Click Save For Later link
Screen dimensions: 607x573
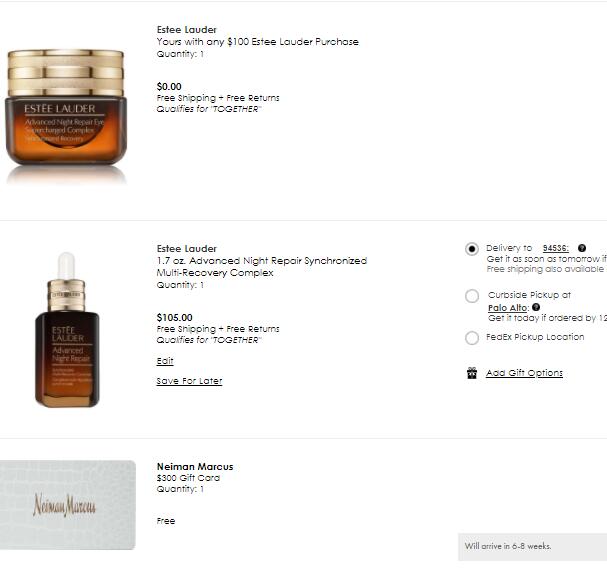click(189, 381)
